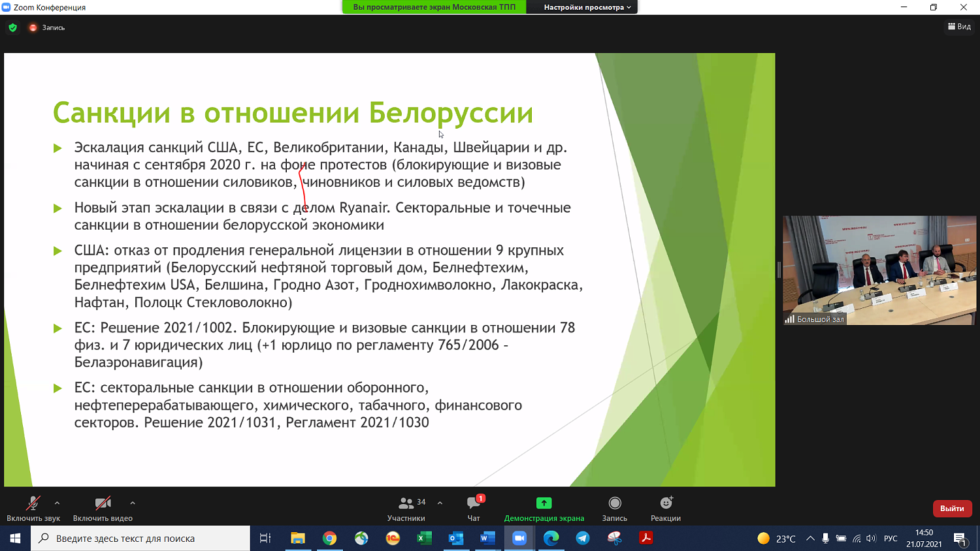
Task: Click bullet starting ЕС: Решение 2021/1002
Action: point(325,345)
